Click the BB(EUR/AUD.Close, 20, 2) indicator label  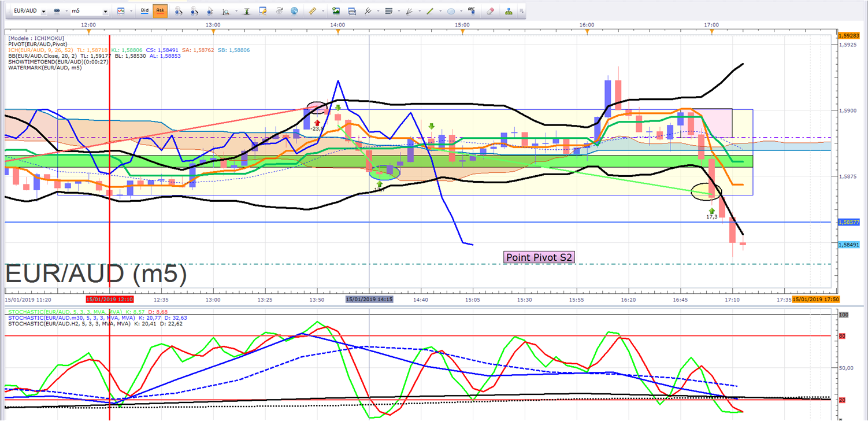click(x=43, y=56)
